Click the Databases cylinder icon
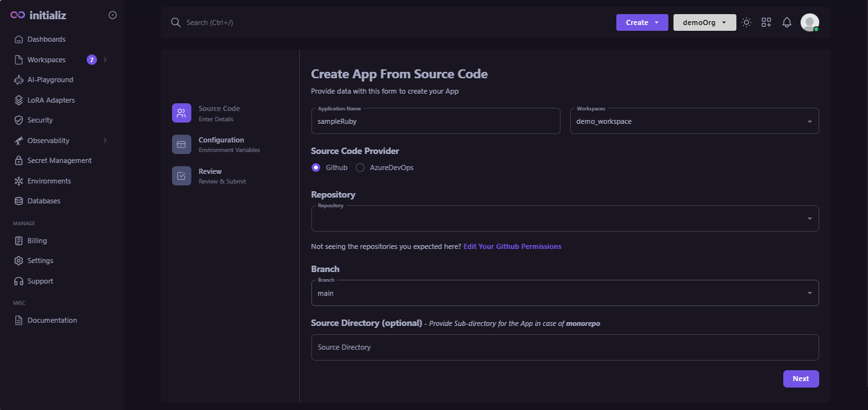Image resolution: width=868 pixels, height=410 pixels. (19, 201)
